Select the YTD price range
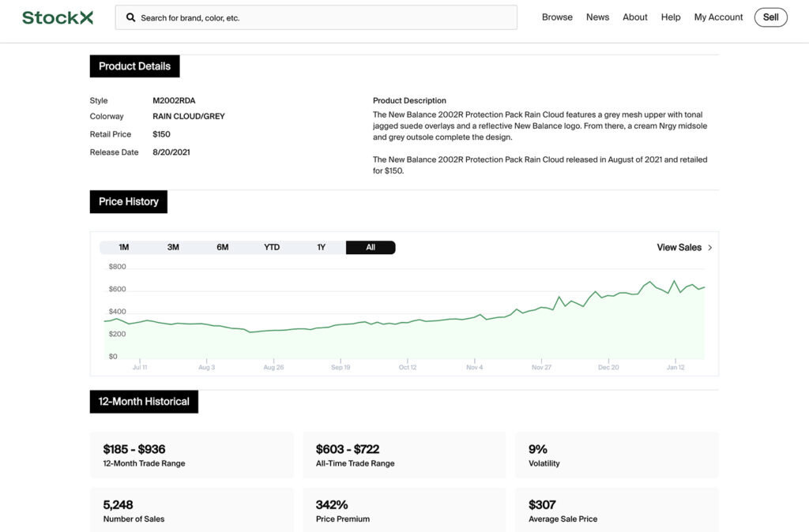Image resolution: width=809 pixels, height=532 pixels. tap(272, 247)
